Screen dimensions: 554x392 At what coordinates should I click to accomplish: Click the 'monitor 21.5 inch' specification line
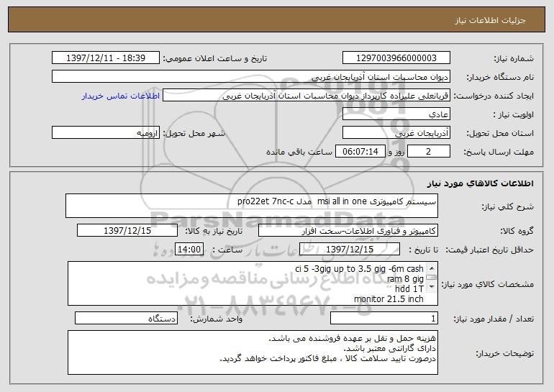(x=389, y=299)
